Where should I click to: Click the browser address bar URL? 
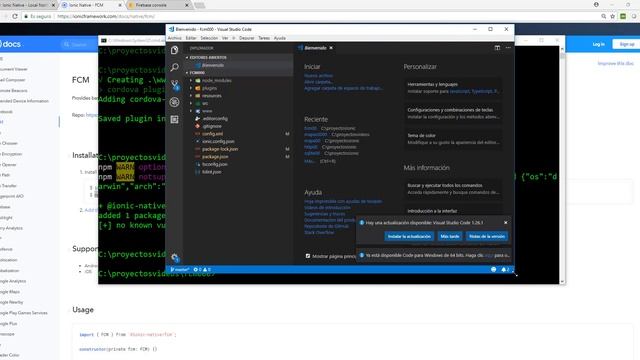coord(106,16)
